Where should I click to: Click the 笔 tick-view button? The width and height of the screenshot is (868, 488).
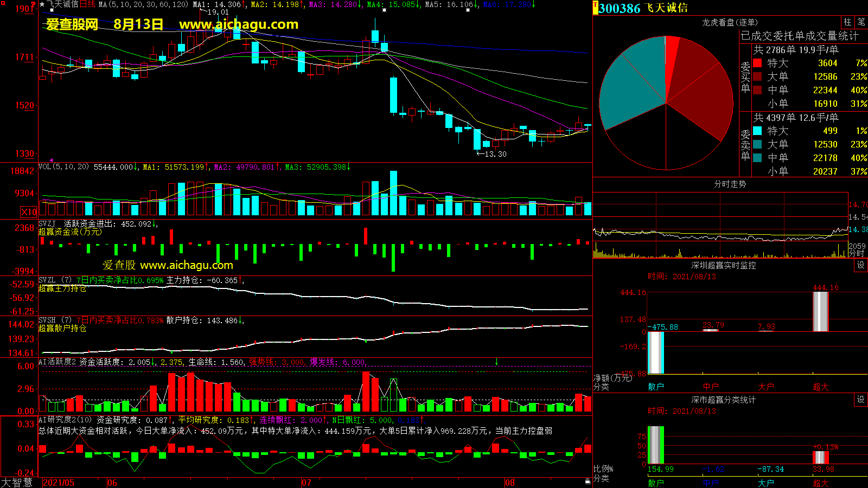click(861, 22)
